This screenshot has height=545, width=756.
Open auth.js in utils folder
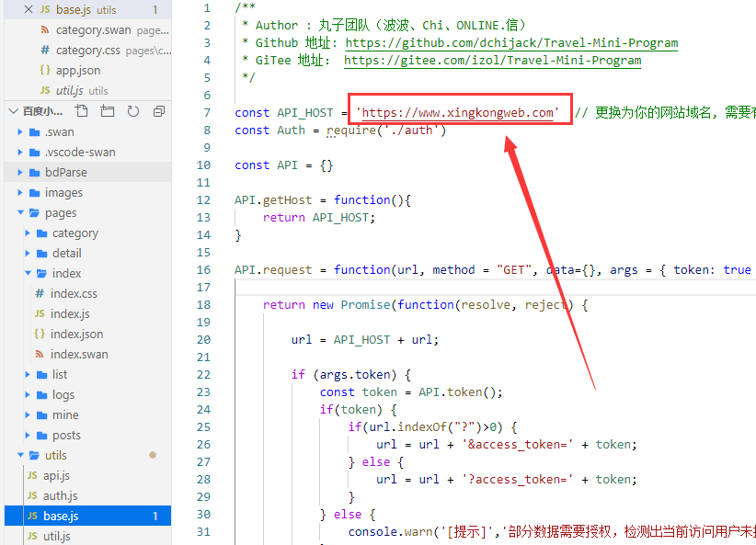(x=60, y=495)
